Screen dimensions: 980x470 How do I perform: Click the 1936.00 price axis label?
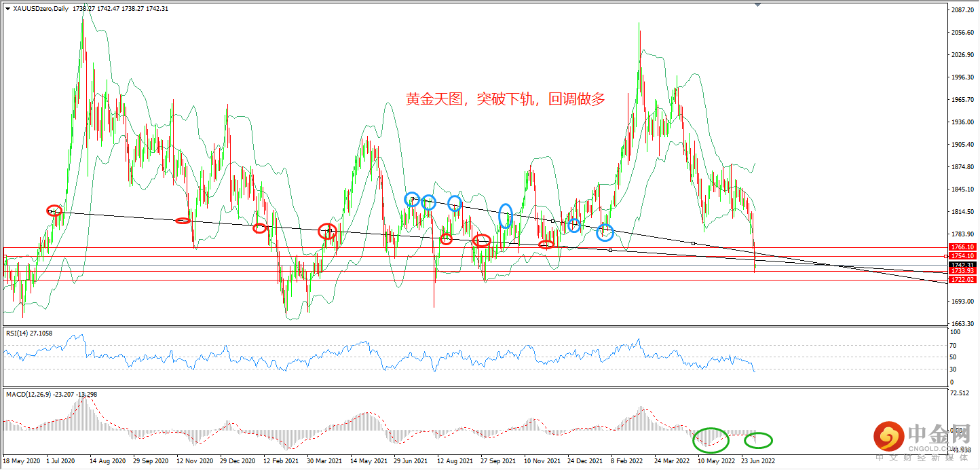point(964,122)
